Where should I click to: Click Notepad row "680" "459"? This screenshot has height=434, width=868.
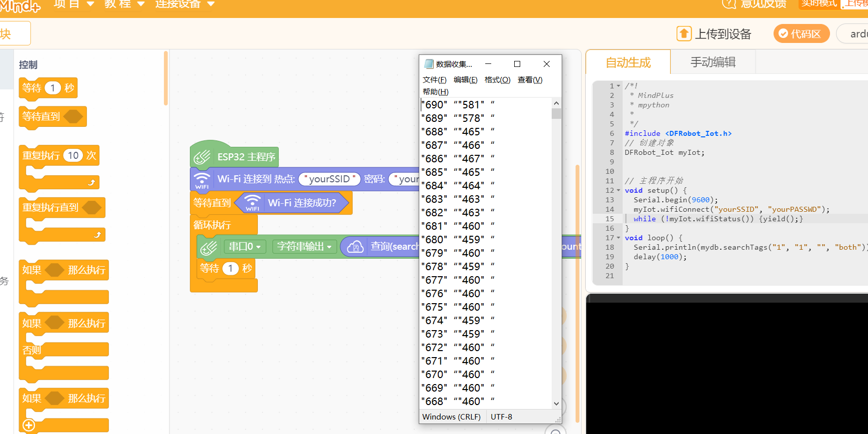pyautogui.click(x=458, y=240)
